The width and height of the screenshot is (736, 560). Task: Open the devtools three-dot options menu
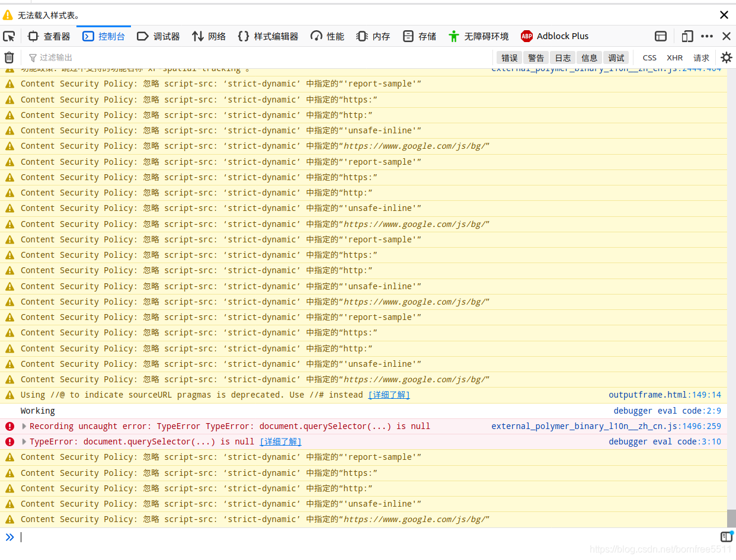coord(707,36)
